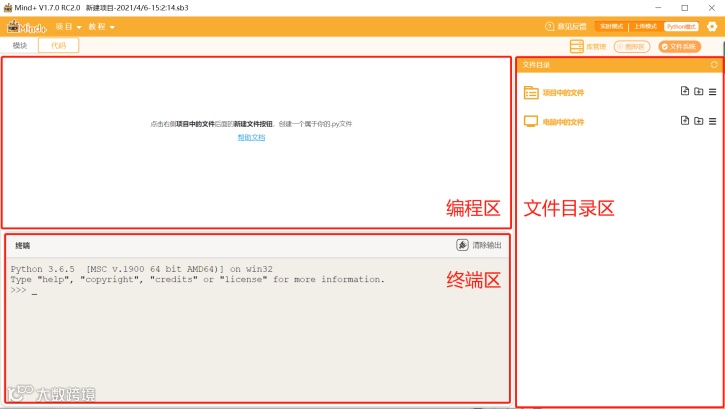
Task: Refresh the 文件目录 file directory panel
Action: pos(714,65)
